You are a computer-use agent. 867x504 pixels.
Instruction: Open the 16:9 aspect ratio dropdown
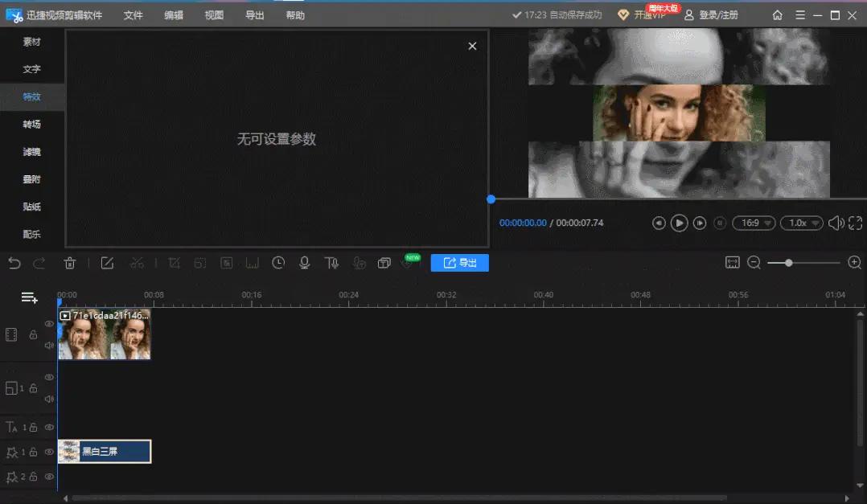click(x=754, y=223)
